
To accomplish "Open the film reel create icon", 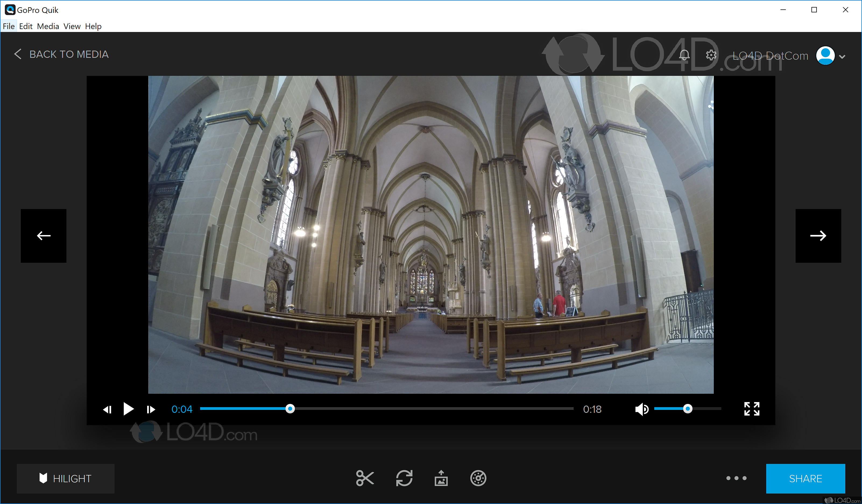I will tap(478, 478).
